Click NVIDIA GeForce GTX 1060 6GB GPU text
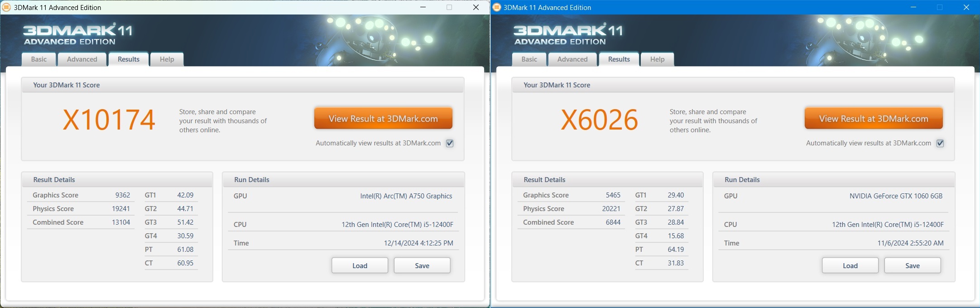This screenshot has height=308, width=980. click(896, 196)
